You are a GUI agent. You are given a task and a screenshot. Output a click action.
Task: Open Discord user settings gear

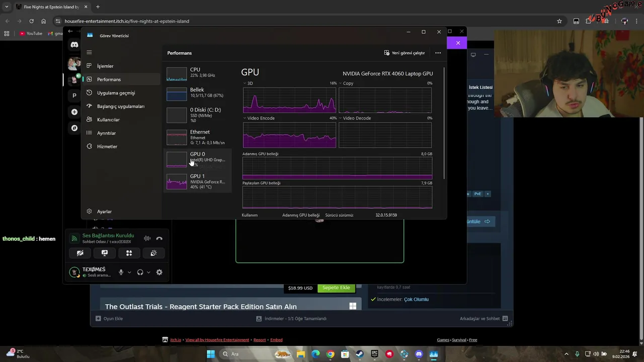click(x=159, y=272)
